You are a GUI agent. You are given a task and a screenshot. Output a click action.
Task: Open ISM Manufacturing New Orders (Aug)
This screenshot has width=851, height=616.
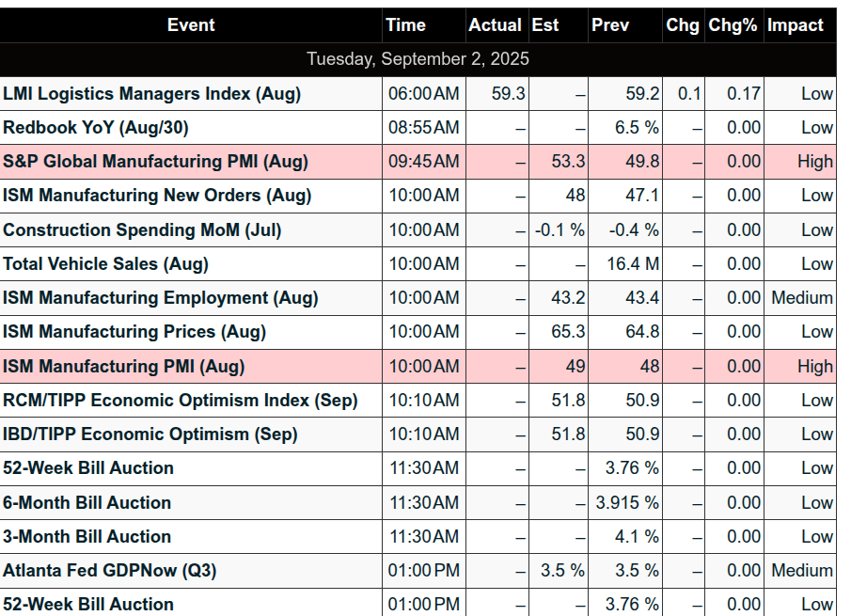(x=157, y=196)
